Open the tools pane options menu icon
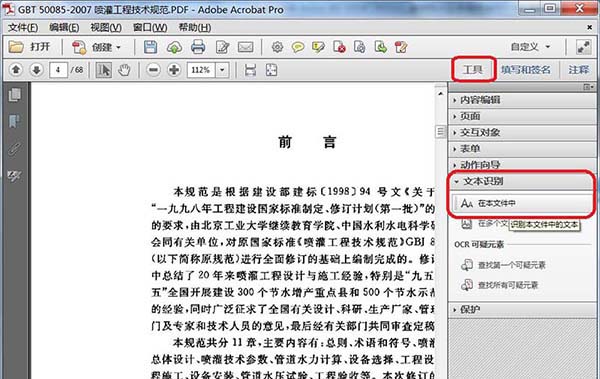Screen dimensions: 600x379 click(589, 87)
